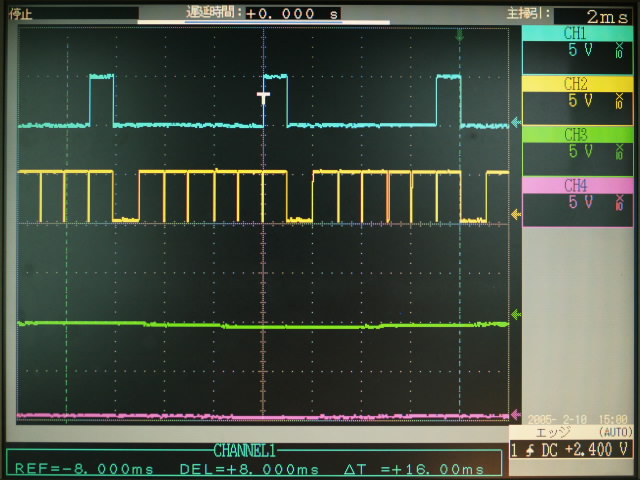The width and height of the screenshot is (640, 480).
Task: Select the pink CH4 ground level arrow
Action: (515, 412)
